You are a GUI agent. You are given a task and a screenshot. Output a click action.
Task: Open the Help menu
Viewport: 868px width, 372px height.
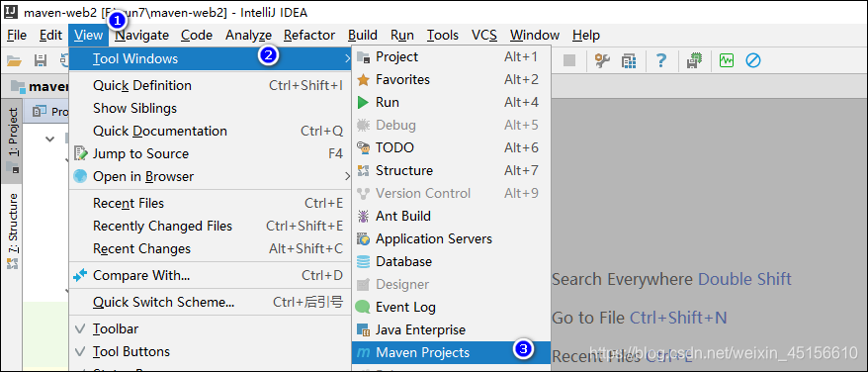click(x=586, y=36)
